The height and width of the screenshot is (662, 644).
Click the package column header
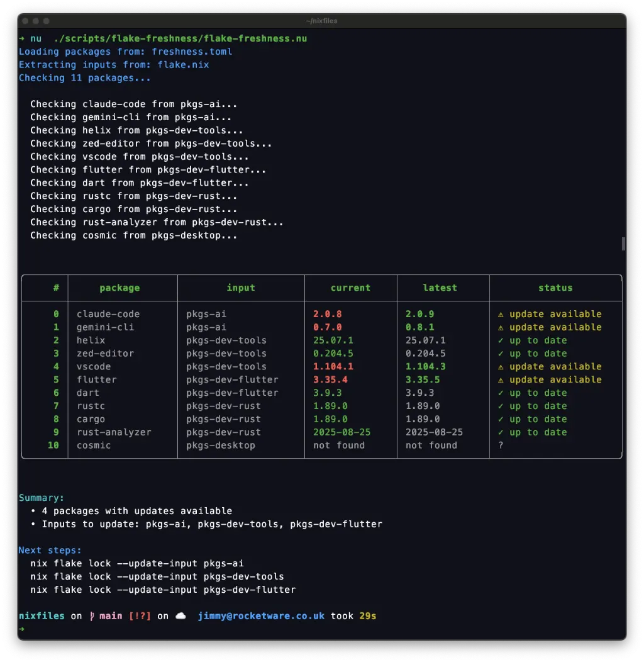[119, 288]
